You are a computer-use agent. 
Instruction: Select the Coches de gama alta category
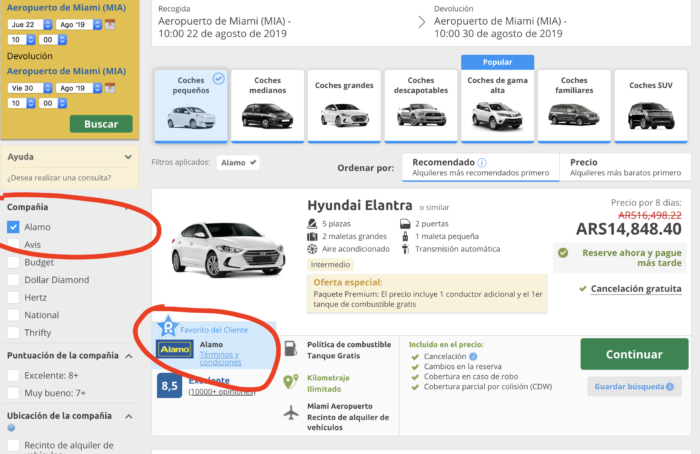[x=497, y=106]
